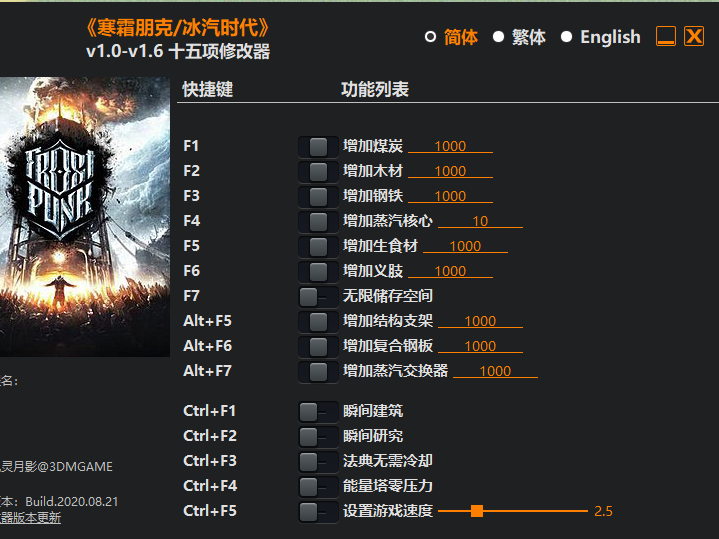Click the 快捷键 column header
The height and width of the screenshot is (539, 719).
(x=208, y=89)
